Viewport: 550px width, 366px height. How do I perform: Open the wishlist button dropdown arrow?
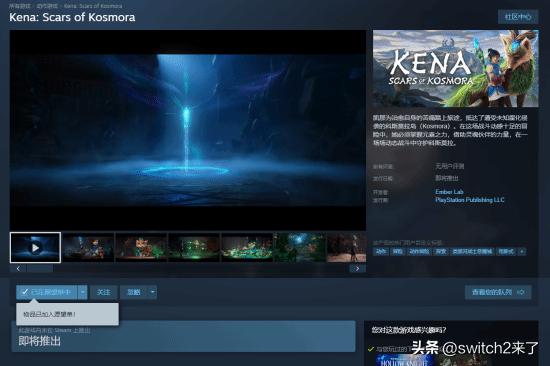tap(82, 292)
